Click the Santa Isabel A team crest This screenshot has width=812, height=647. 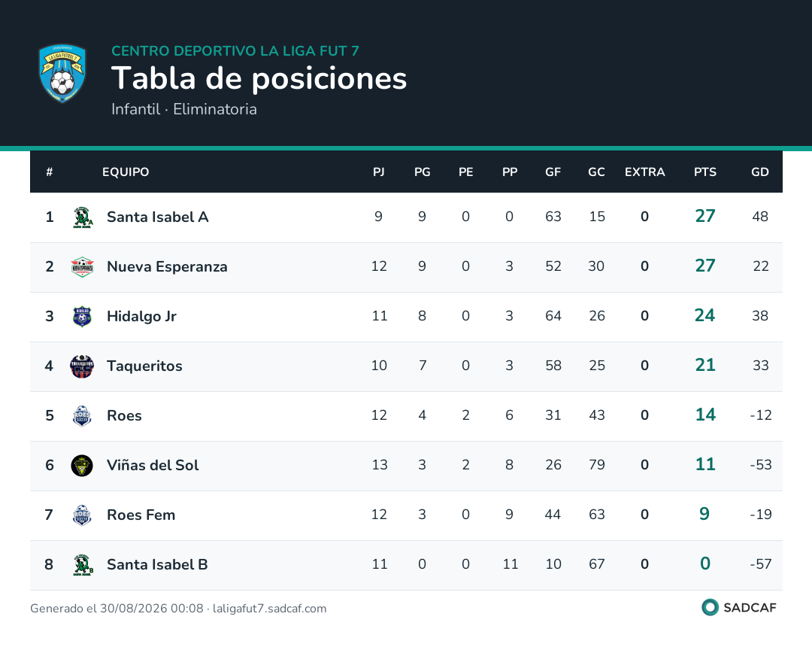point(83,217)
